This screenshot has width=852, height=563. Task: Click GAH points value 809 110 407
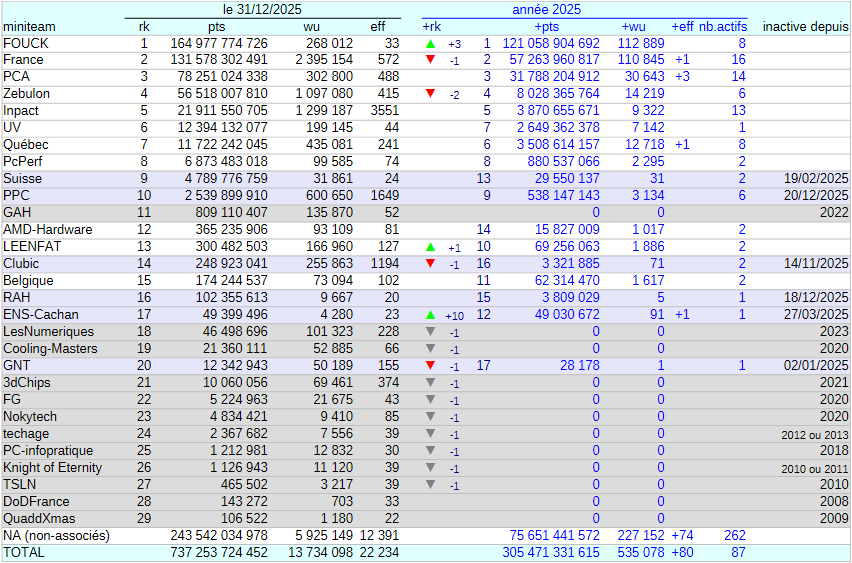click(x=231, y=212)
